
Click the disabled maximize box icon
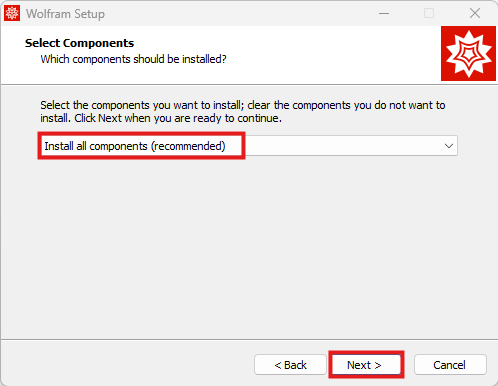(x=429, y=13)
